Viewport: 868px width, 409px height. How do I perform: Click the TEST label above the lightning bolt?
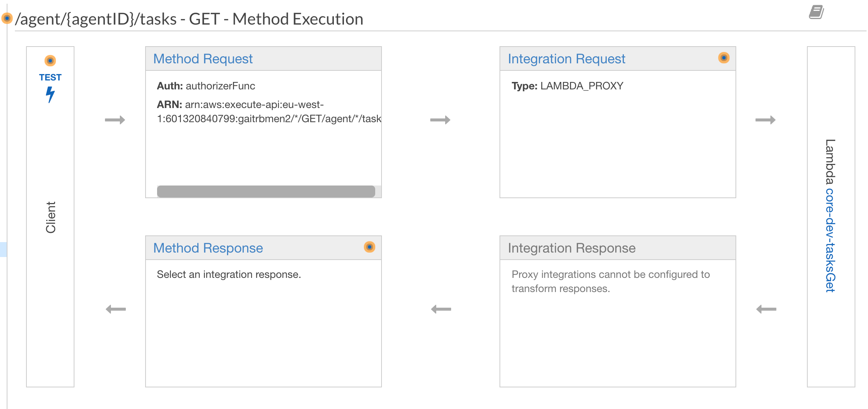(x=50, y=77)
